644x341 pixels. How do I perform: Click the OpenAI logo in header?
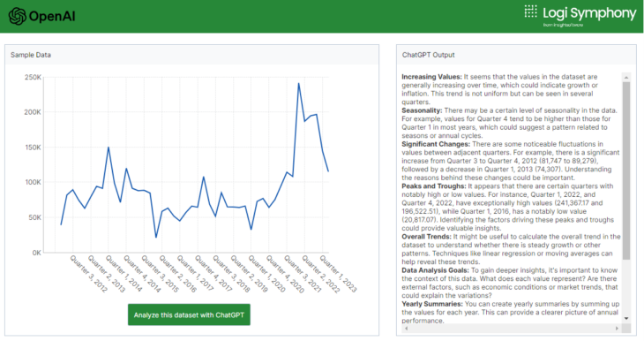tap(41, 17)
